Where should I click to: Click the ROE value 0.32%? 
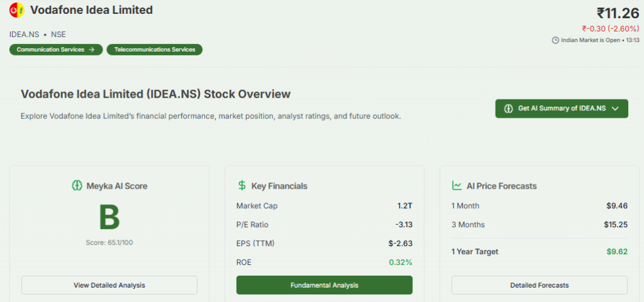401,262
